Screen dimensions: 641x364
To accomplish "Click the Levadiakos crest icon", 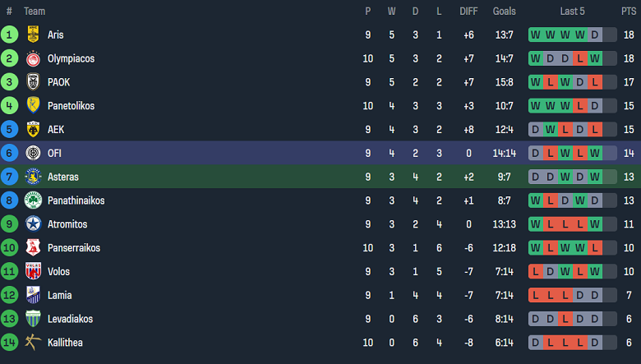I will [x=34, y=319].
